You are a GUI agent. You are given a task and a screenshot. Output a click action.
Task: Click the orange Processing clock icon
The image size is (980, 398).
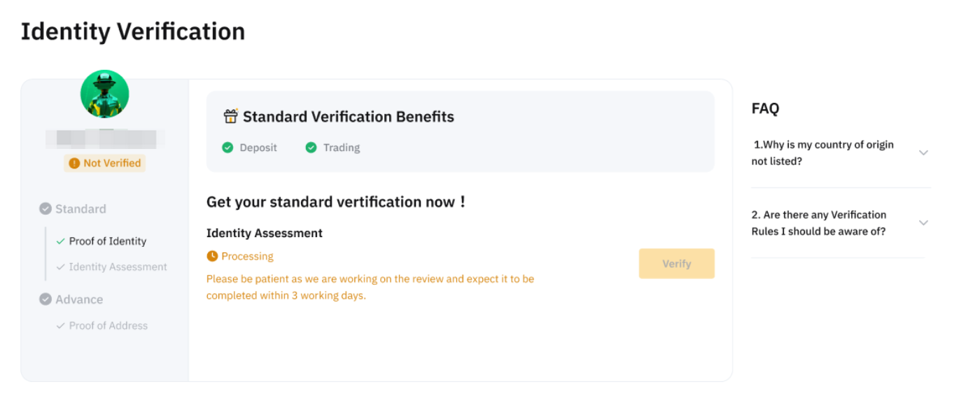coord(212,257)
